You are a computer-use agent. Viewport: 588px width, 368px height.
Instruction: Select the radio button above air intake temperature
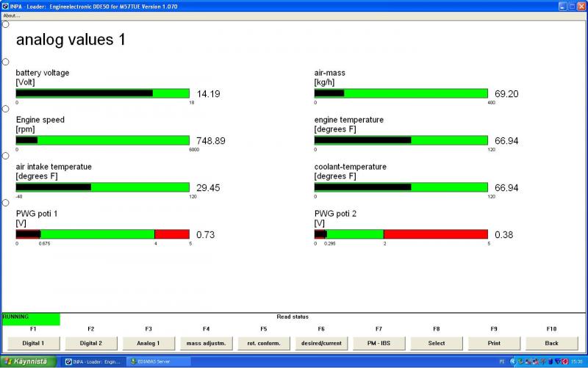(x=6, y=156)
